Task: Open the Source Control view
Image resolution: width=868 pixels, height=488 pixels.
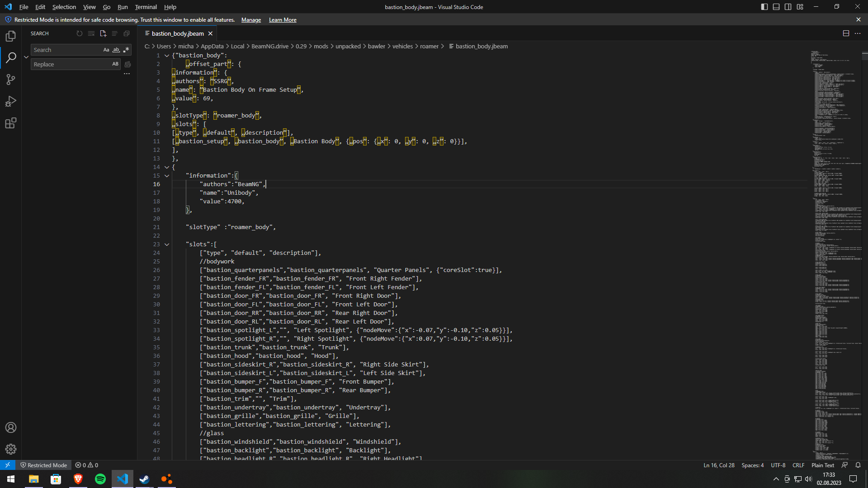Action: coord(11,80)
